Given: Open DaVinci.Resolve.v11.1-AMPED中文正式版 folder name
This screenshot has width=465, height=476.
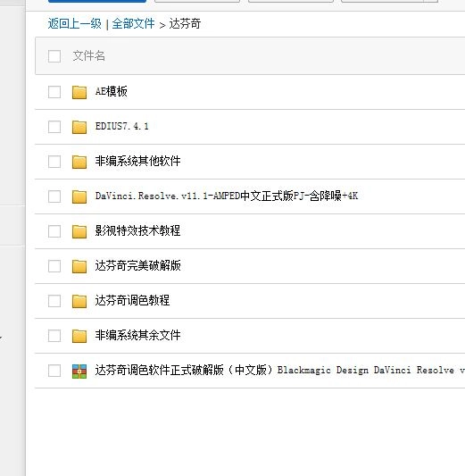Looking at the screenshot, I should point(227,196).
